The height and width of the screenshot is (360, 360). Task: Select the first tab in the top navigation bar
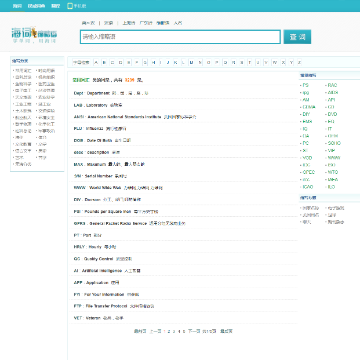pos(17,6)
